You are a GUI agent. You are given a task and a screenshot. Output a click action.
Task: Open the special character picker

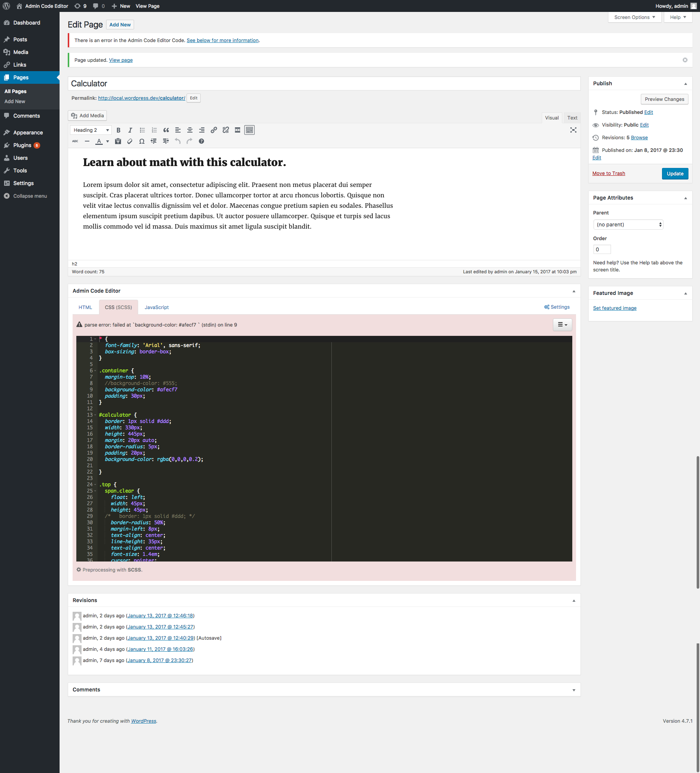pyautogui.click(x=141, y=141)
